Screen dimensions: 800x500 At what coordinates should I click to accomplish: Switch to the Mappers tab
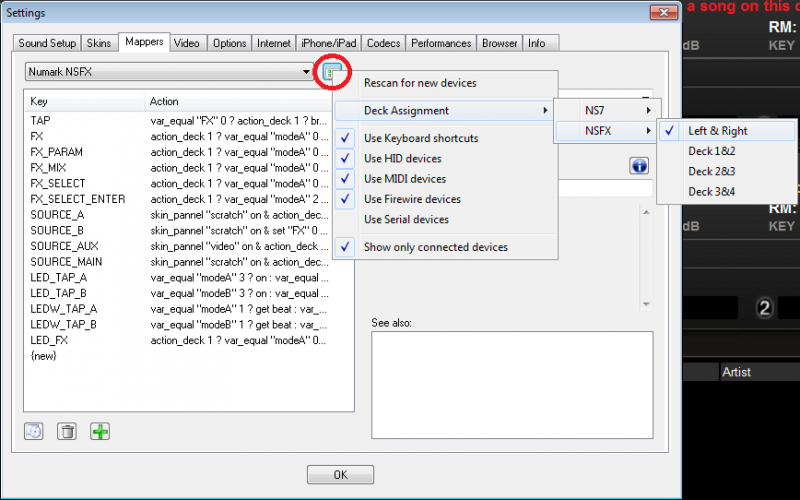pyautogui.click(x=144, y=42)
